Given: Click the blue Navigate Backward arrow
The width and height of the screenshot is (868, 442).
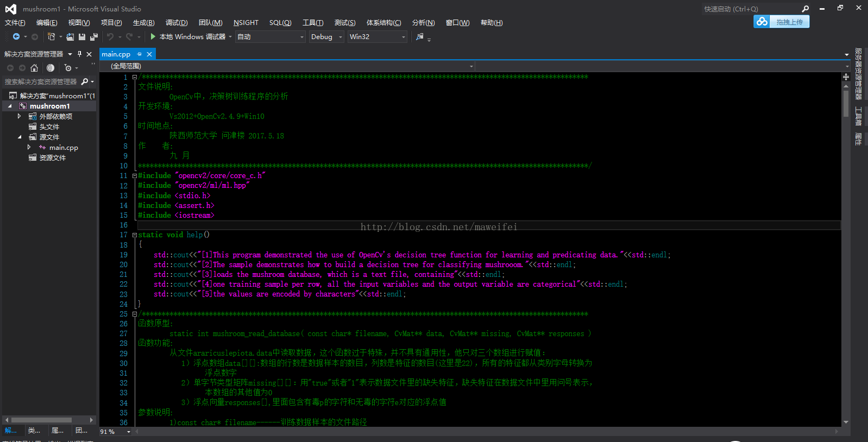Looking at the screenshot, I should point(16,36).
